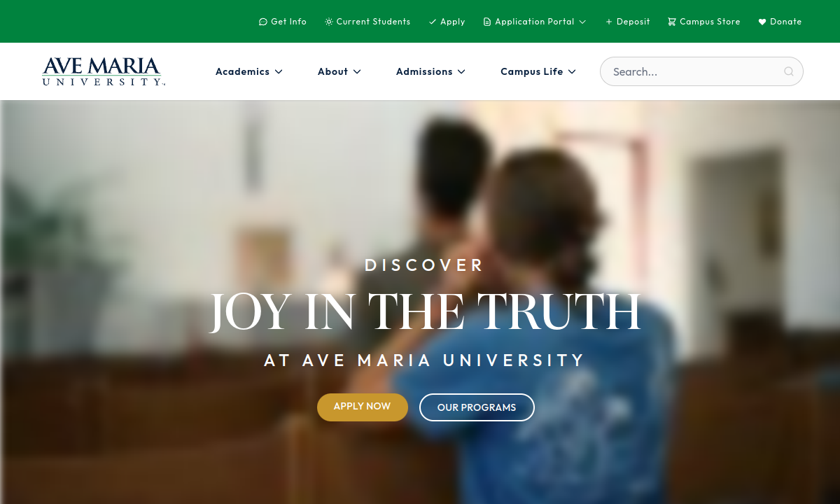The width and height of the screenshot is (840, 504).
Task: Click the sun icon next to Current Students
Action: [329, 22]
